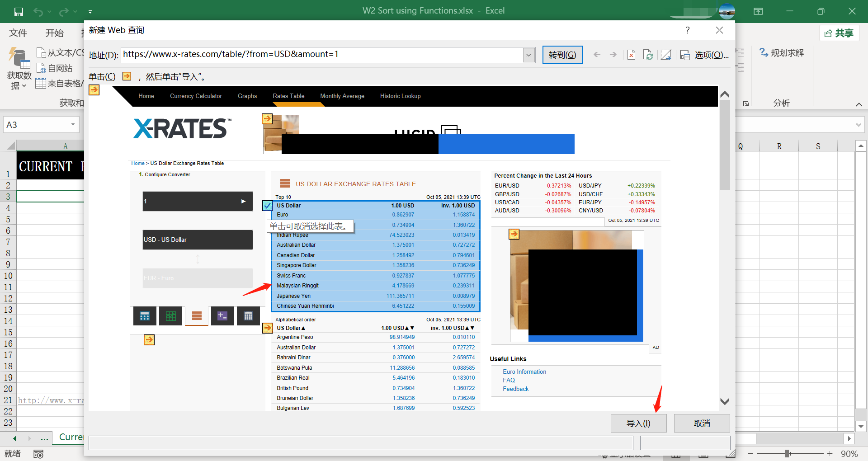
Task: Open the Euro Information link
Action: [524, 372]
